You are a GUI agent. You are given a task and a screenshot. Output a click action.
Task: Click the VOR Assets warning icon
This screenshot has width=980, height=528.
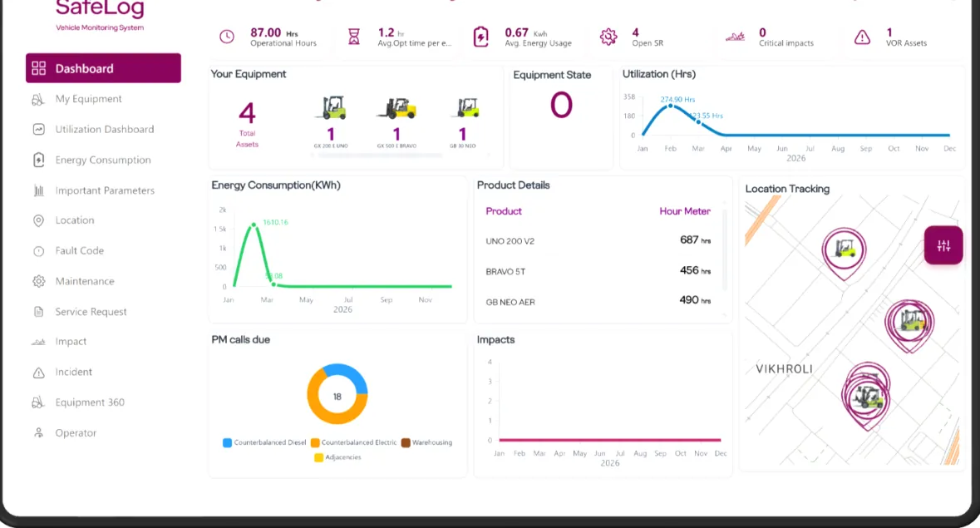[863, 37]
